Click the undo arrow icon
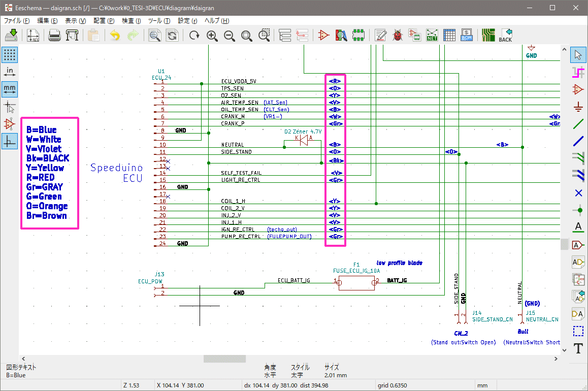588x391 pixels. (115, 35)
